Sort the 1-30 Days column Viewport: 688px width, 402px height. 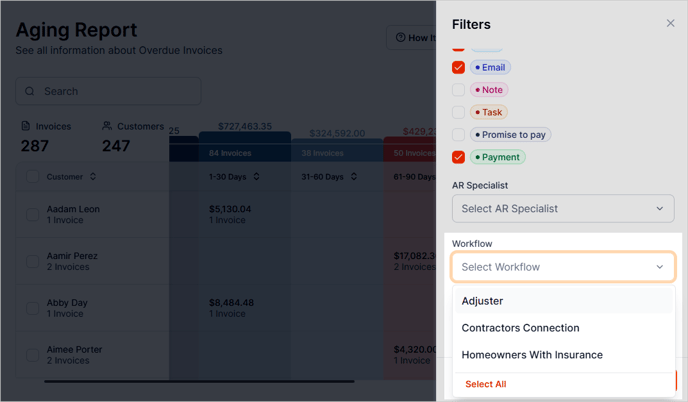256,177
